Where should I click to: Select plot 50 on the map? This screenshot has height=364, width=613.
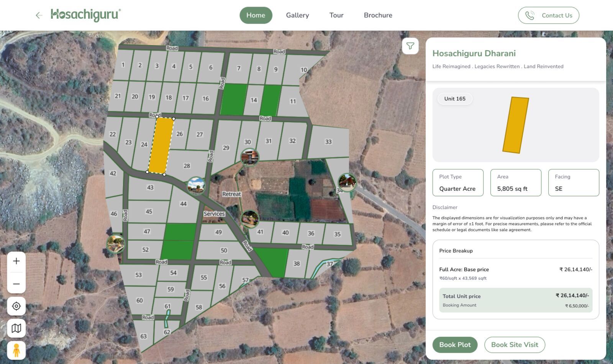[x=224, y=251]
